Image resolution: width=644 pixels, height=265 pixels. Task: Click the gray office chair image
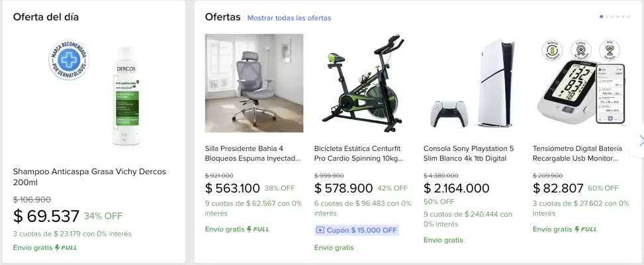[x=254, y=83]
